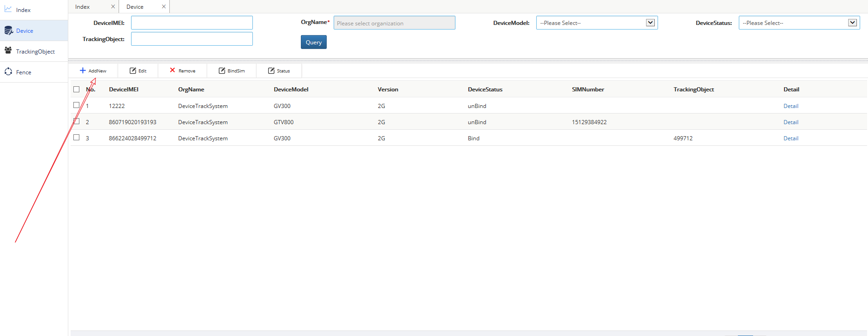Click the Fence icon in sidebar
This screenshot has height=336, width=868.
pyautogui.click(x=8, y=72)
